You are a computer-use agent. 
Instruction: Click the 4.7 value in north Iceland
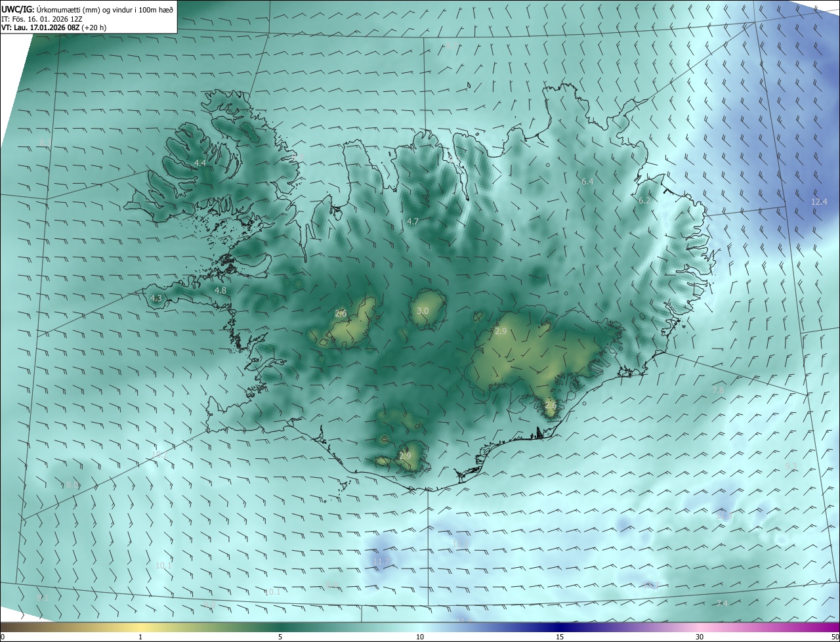click(x=413, y=222)
